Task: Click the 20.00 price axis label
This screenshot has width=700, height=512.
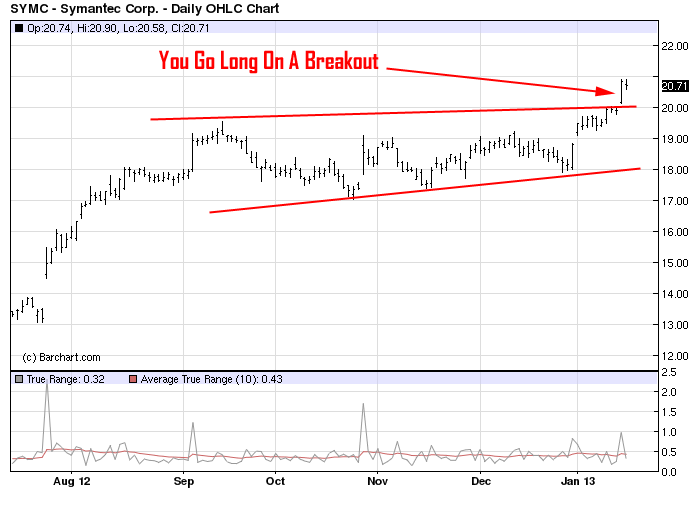Action: click(x=675, y=108)
